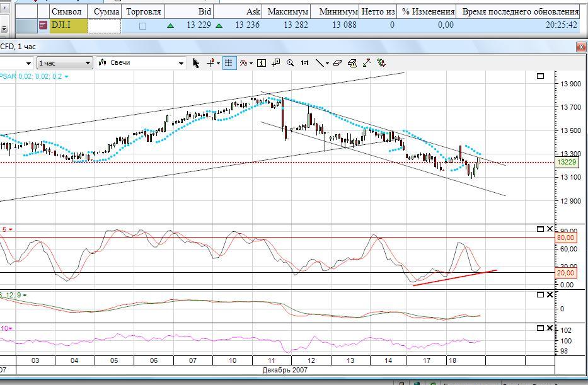Maximize the MACD indicator pane
Viewport: 588px width, 385px height.
coord(540,295)
